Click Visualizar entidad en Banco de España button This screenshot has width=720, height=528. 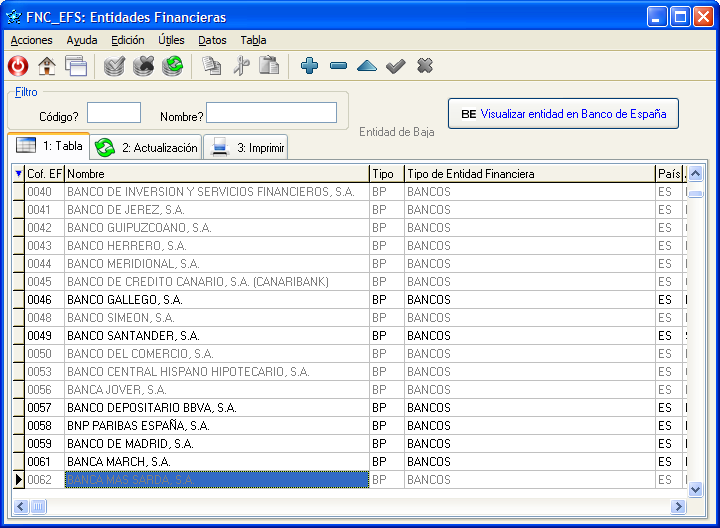pyautogui.click(x=563, y=114)
